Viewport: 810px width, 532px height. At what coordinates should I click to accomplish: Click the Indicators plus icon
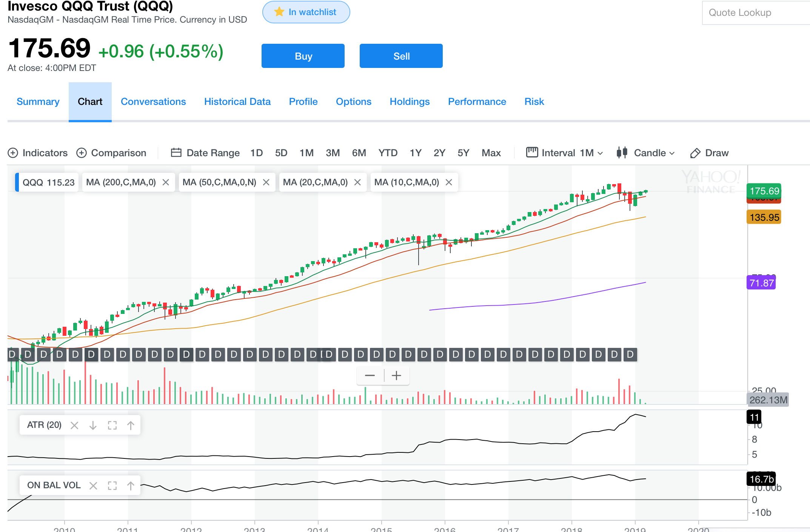point(13,153)
